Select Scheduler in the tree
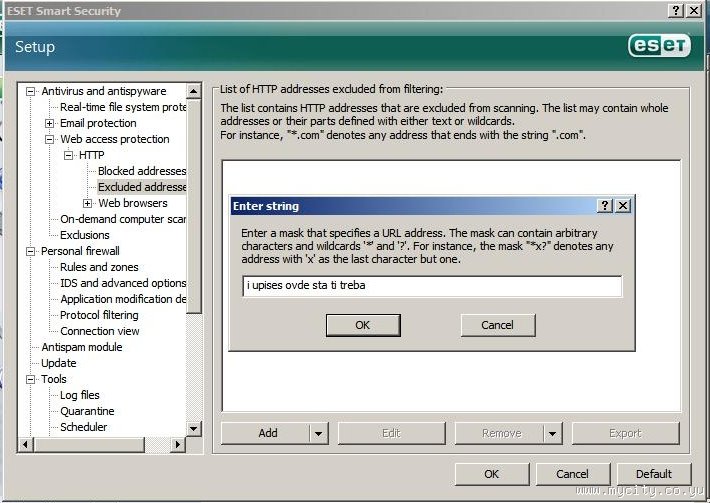The image size is (710, 503). click(84, 427)
